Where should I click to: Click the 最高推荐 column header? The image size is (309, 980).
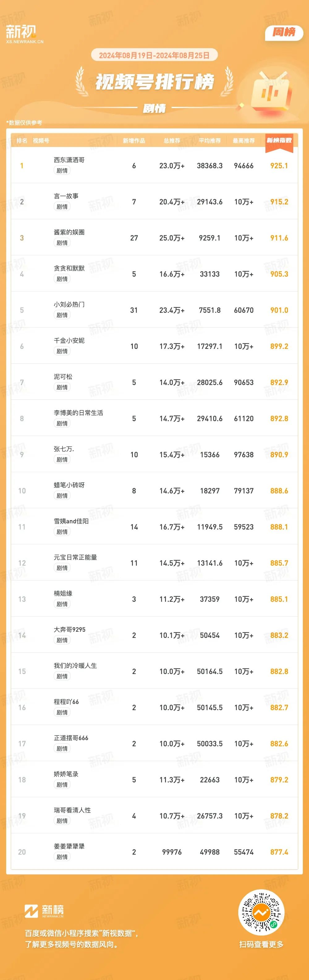click(243, 141)
